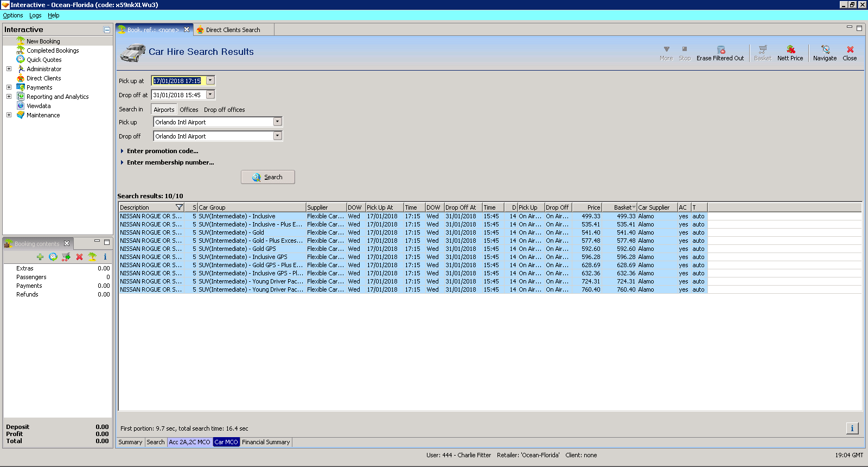The width and height of the screenshot is (868, 467).
Task: Open the Logs menu
Action: pyautogui.click(x=35, y=15)
